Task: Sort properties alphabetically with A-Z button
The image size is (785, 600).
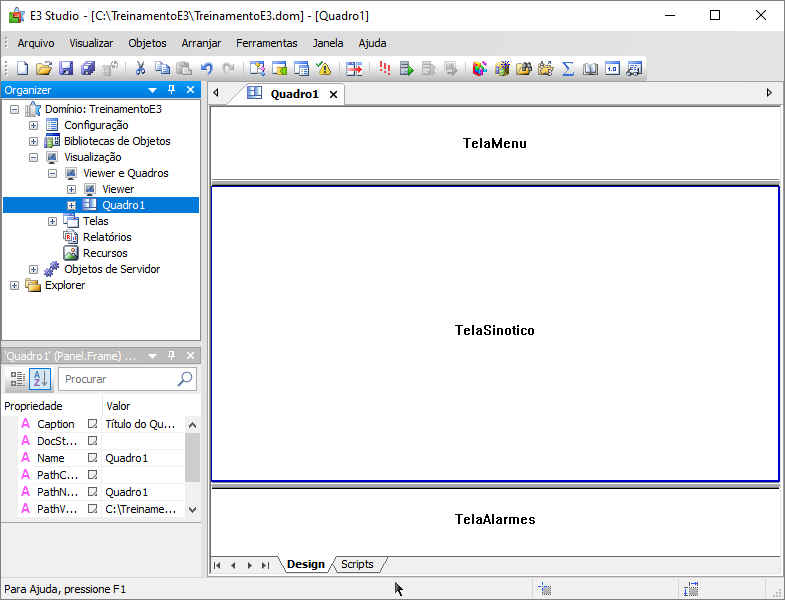Action: coord(40,379)
